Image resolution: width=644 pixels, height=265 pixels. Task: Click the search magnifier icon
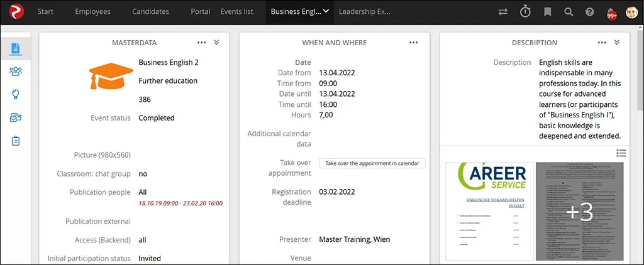(x=569, y=12)
